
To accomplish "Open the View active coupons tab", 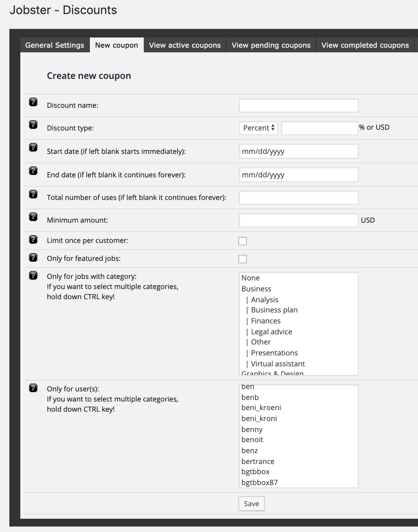I will pos(185,45).
